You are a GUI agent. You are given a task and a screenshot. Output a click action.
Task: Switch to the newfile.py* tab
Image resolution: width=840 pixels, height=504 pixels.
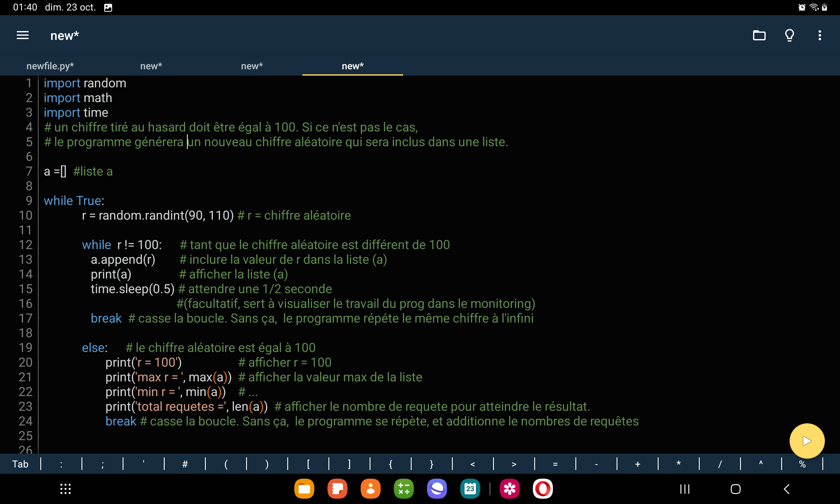pyautogui.click(x=50, y=66)
